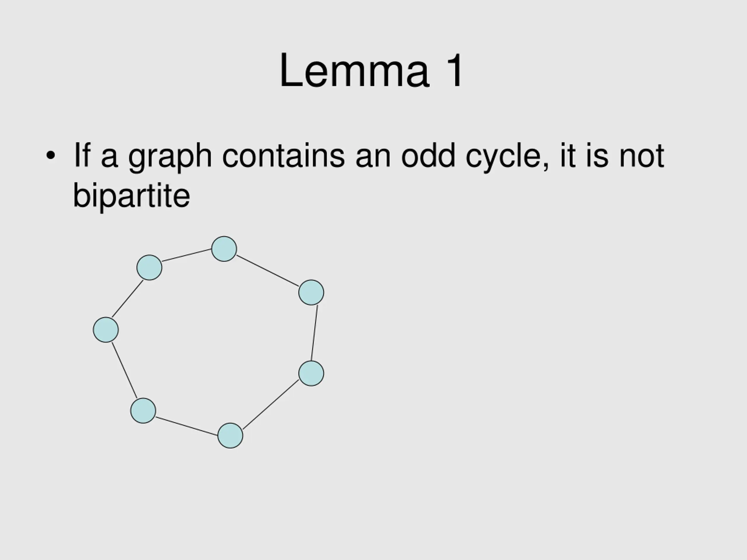Click the edge joining the two right-side nodes
Image resolution: width=747 pixels, height=560 pixels.
[314, 333]
